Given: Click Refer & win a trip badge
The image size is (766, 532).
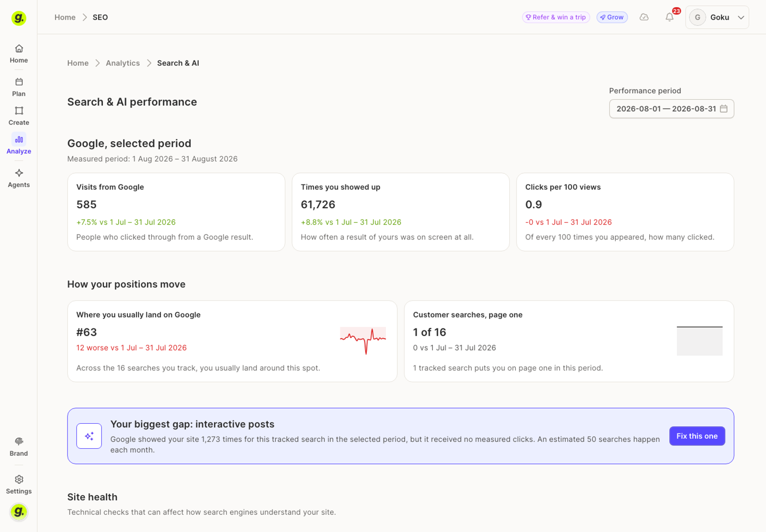Looking at the screenshot, I should 556,17.
